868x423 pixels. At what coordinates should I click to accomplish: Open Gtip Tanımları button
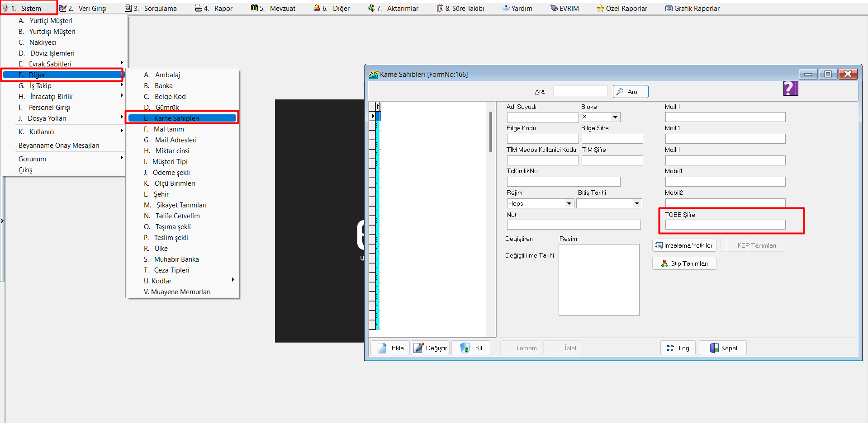[x=684, y=263]
